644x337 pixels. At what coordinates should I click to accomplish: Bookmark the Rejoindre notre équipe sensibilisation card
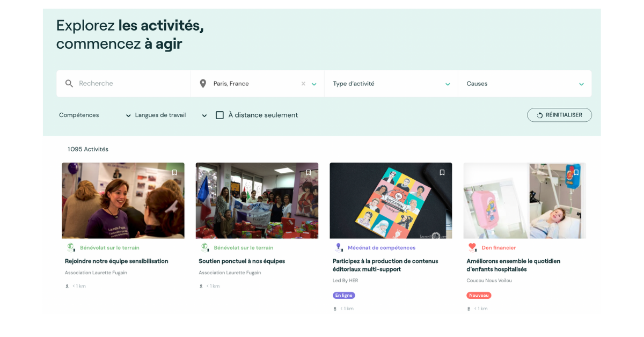coord(174,172)
